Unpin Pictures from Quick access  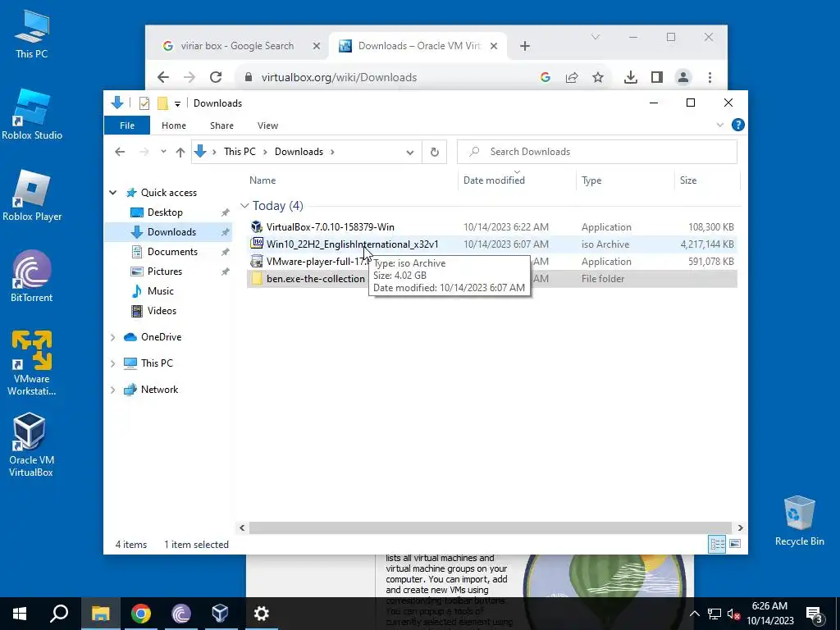pyautogui.click(x=225, y=272)
